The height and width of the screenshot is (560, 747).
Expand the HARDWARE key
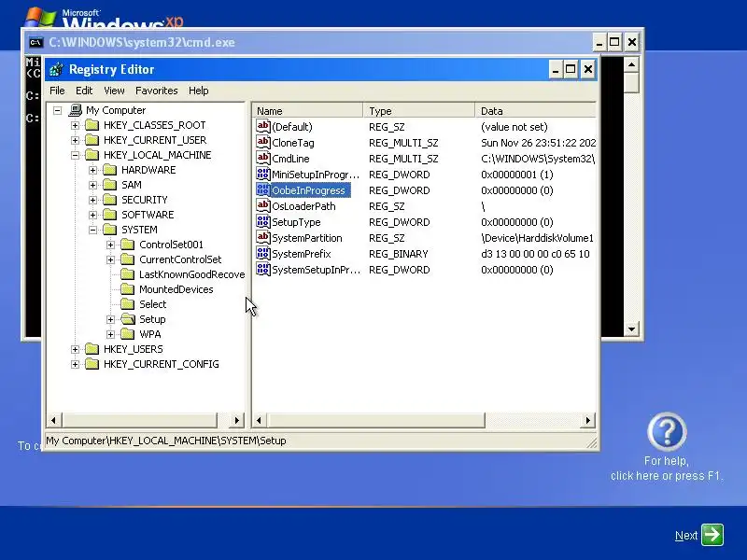(x=92, y=170)
